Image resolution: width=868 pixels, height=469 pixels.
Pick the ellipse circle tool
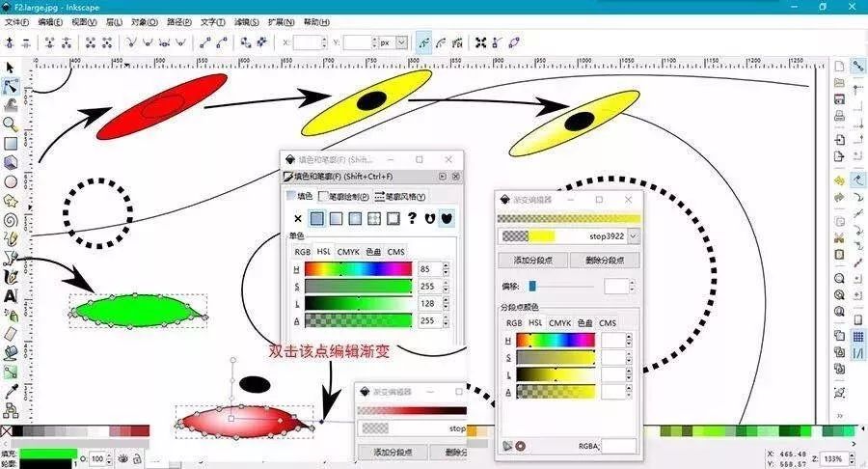[x=10, y=181]
